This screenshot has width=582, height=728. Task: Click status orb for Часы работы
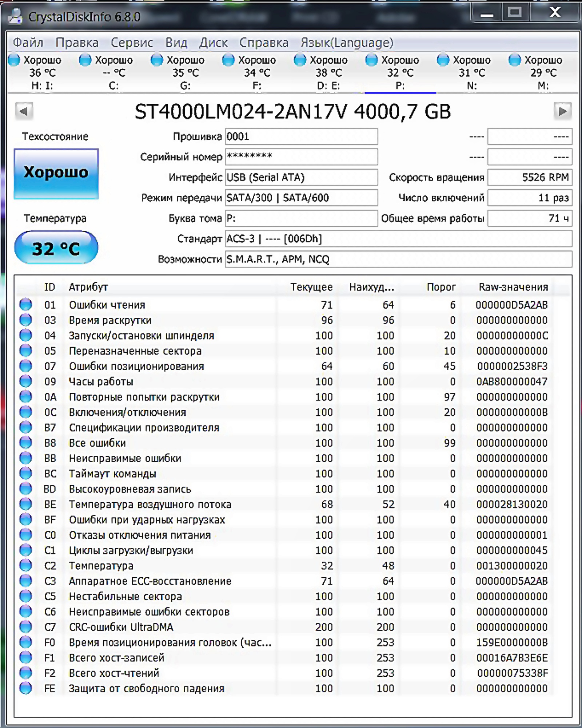coord(25,381)
